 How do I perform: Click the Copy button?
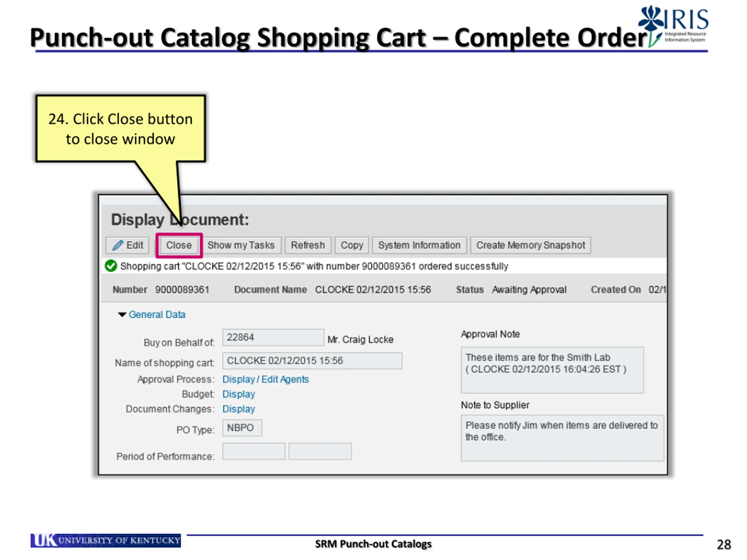(352, 245)
